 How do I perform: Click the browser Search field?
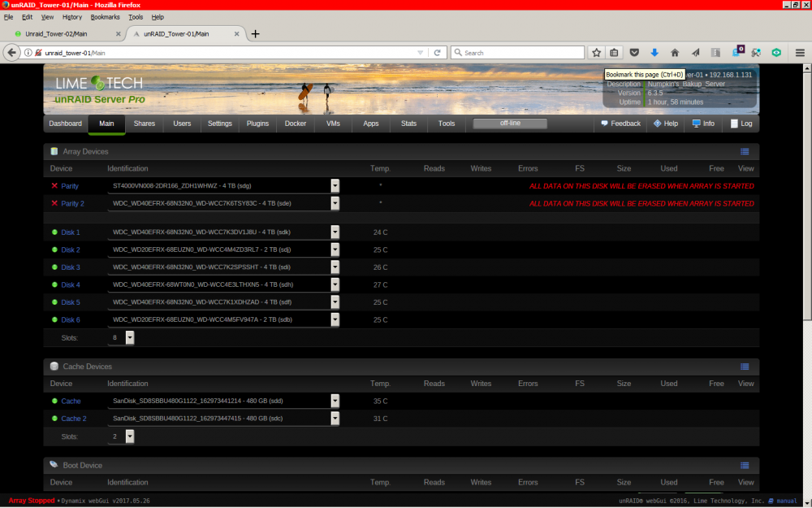coord(518,52)
